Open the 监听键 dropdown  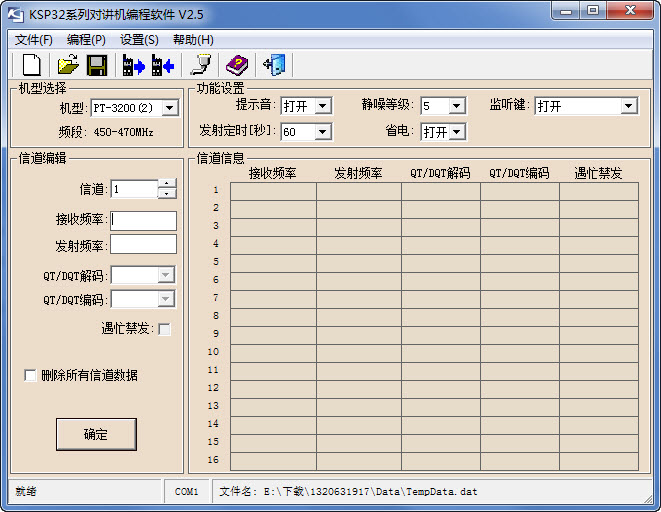(628, 106)
